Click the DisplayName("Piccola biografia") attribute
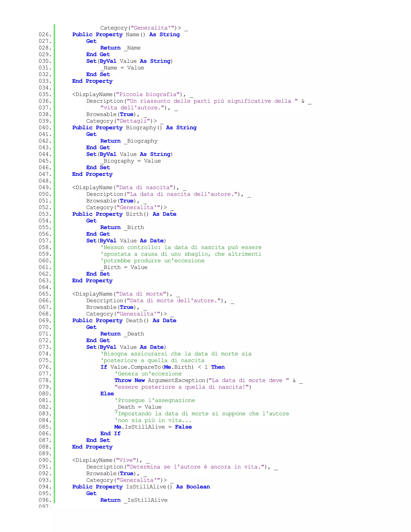The height and width of the screenshot is (532, 411). click(x=133, y=95)
